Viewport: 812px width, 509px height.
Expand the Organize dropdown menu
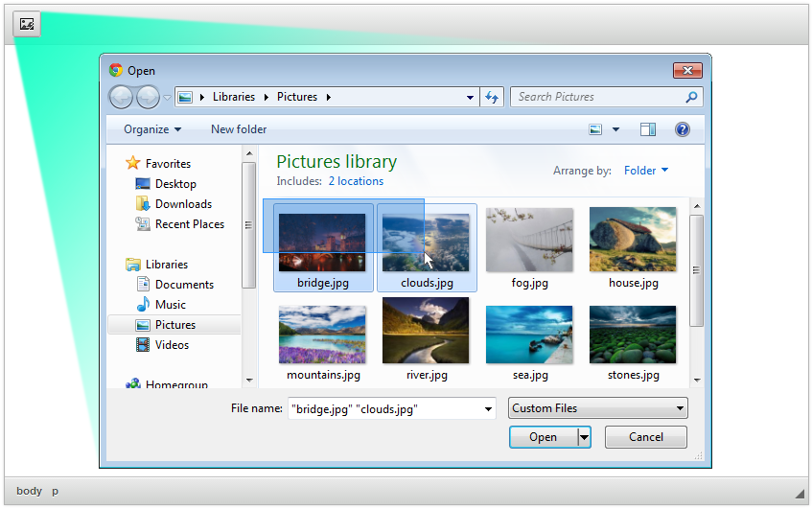tap(152, 129)
